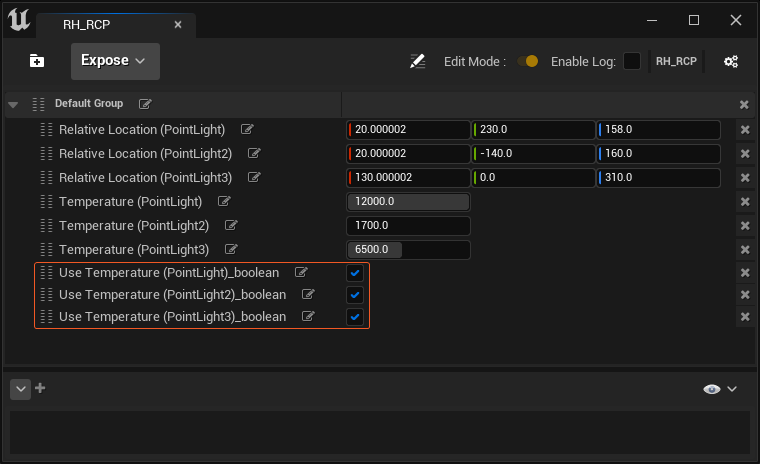Open the Expose dropdown menu
The image size is (760, 464).
click(x=114, y=61)
